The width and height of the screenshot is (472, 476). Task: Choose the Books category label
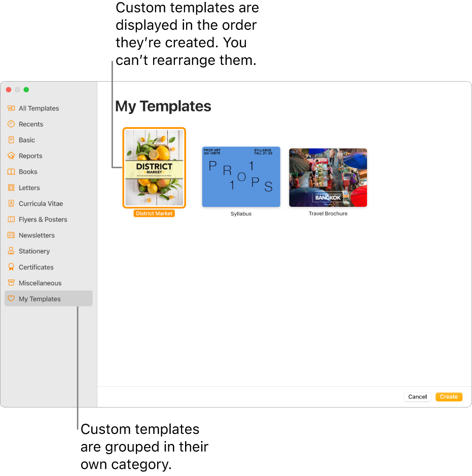point(28,172)
